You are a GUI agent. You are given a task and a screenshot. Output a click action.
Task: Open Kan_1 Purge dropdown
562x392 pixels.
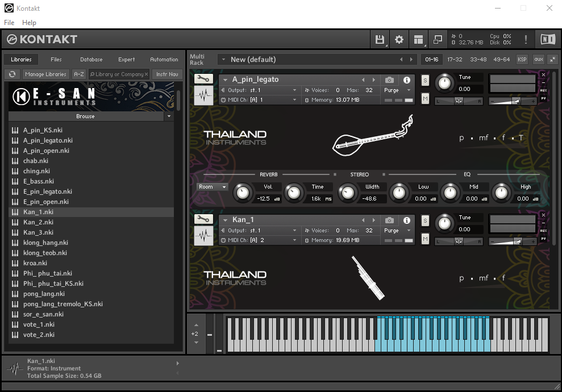point(397,231)
